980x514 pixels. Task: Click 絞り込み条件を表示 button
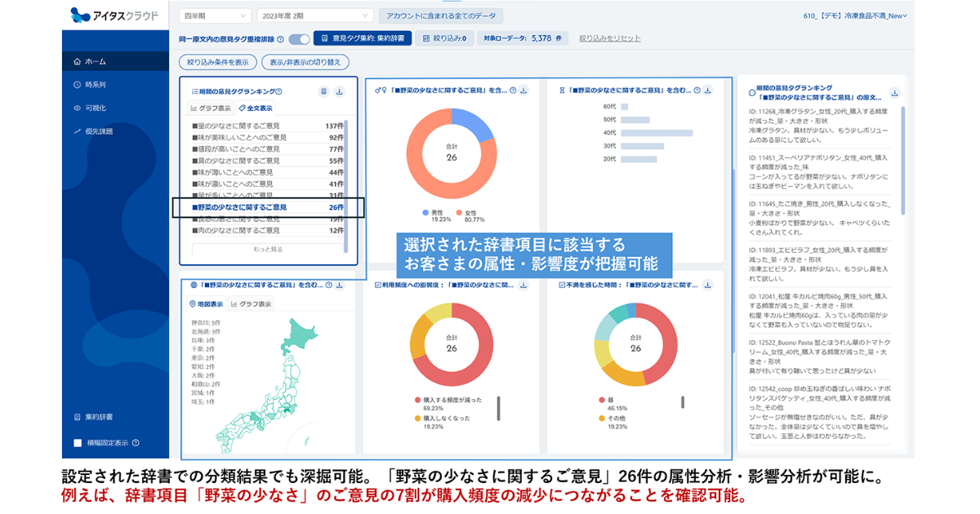point(217,61)
